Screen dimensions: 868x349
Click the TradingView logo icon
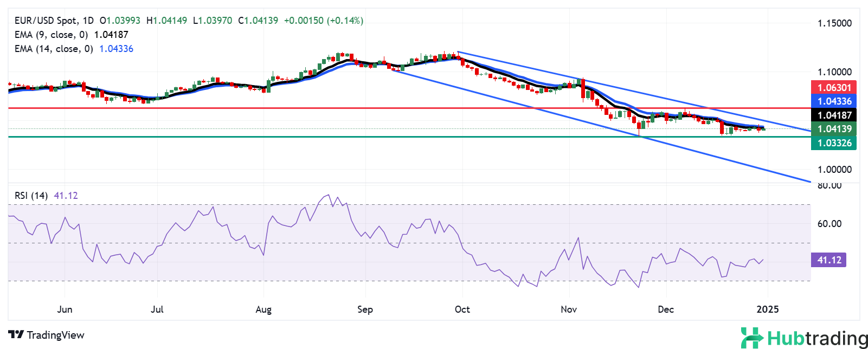coord(16,335)
